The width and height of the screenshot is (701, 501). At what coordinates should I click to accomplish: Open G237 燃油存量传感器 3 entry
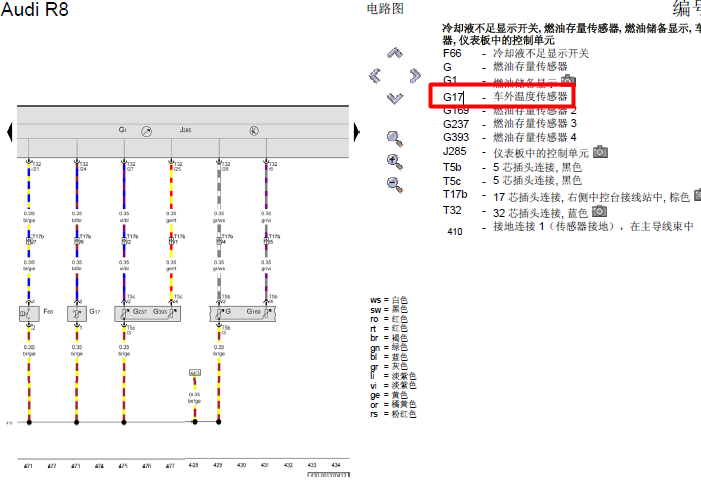click(510, 123)
